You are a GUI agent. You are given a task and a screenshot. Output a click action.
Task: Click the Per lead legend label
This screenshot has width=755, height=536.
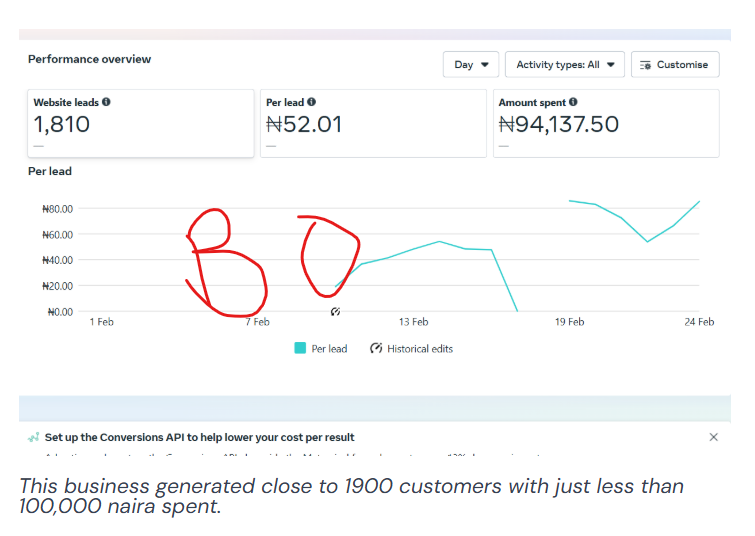pyautogui.click(x=329, y=349)
